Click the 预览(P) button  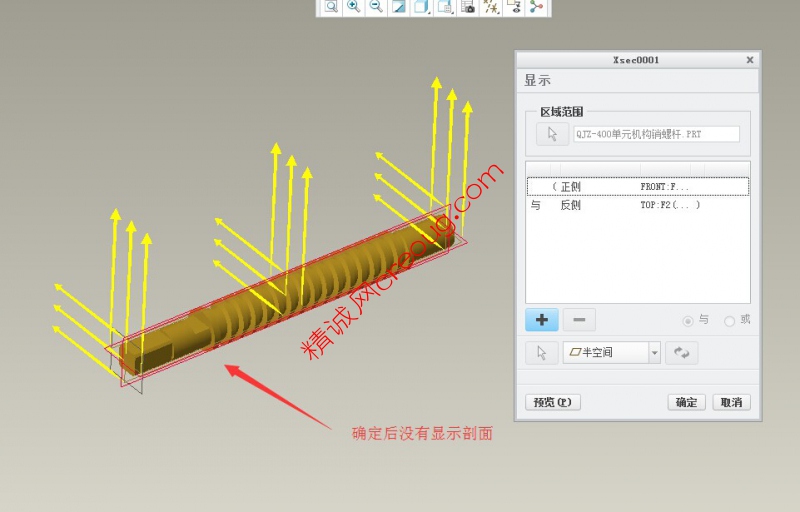(x=553, y=402)
